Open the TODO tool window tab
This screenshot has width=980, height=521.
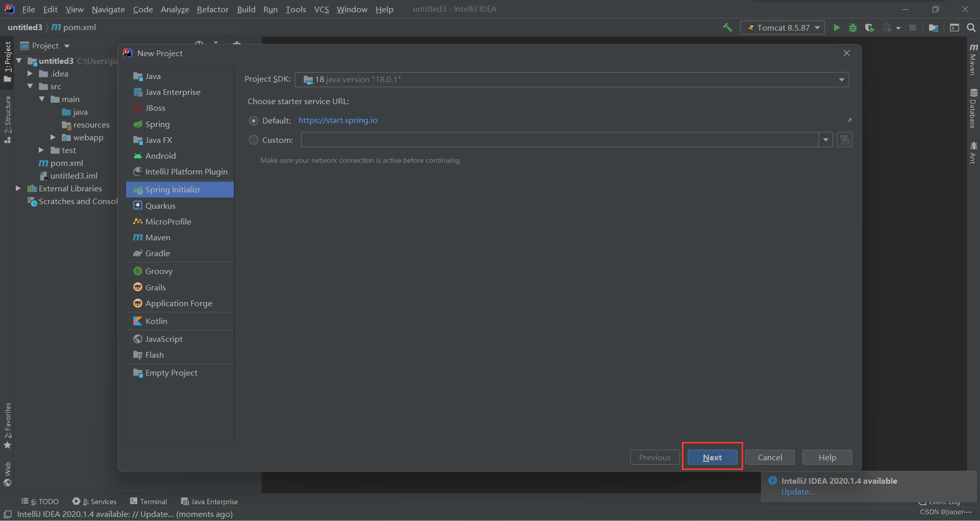pos(40,502)
